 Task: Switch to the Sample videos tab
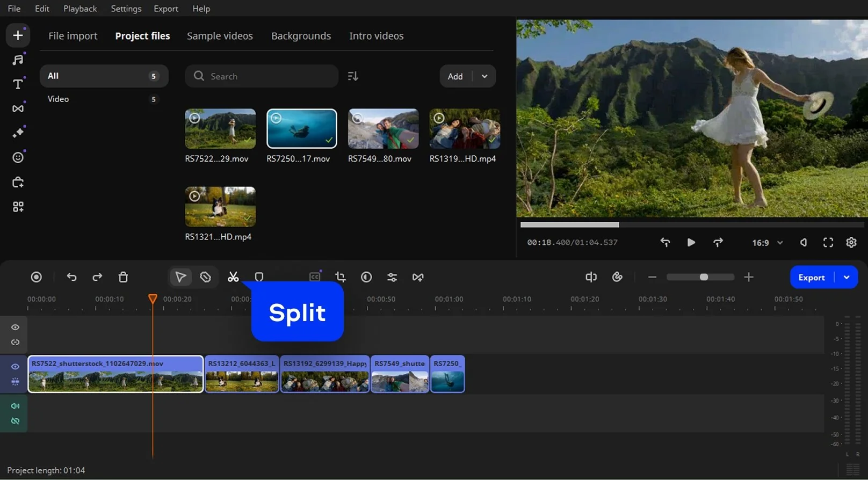[x=220, y=36]
